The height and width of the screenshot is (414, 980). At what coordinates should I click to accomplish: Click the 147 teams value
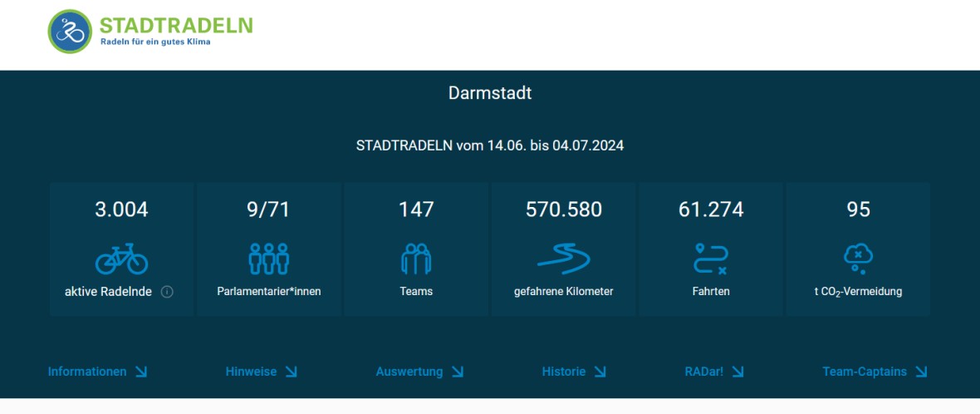coord(416,209)
